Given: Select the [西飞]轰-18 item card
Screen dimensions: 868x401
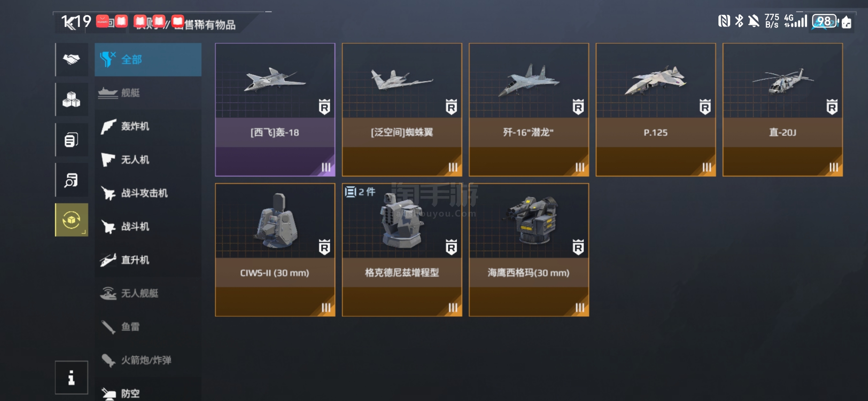Looking at the screenshot, I should 275,110.
